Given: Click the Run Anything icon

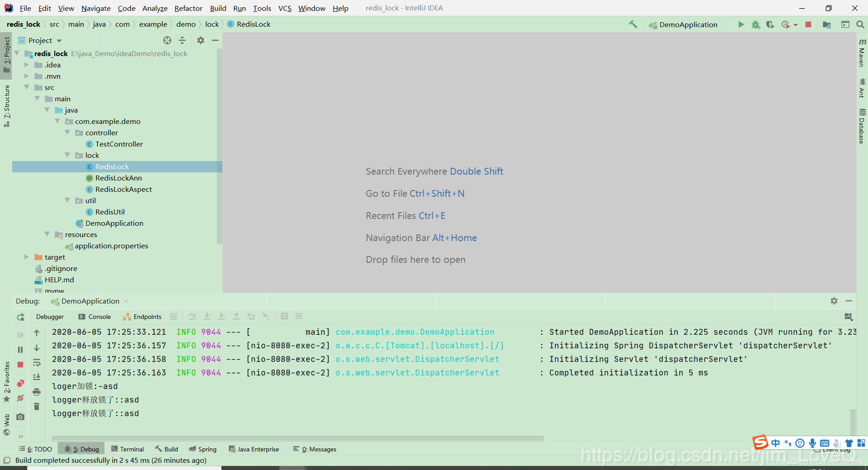Looking at the screenshot, I should (x=845, y=24).
